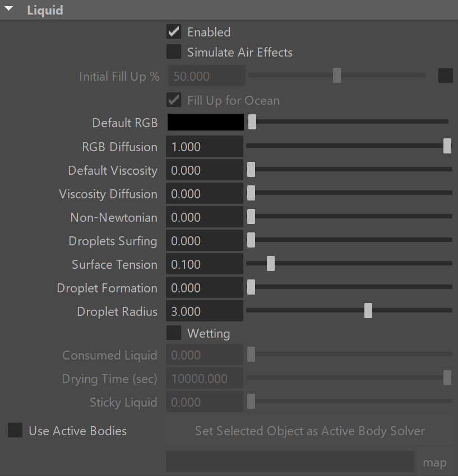Click the Default RGB black color swatch

tap(205, 122)
